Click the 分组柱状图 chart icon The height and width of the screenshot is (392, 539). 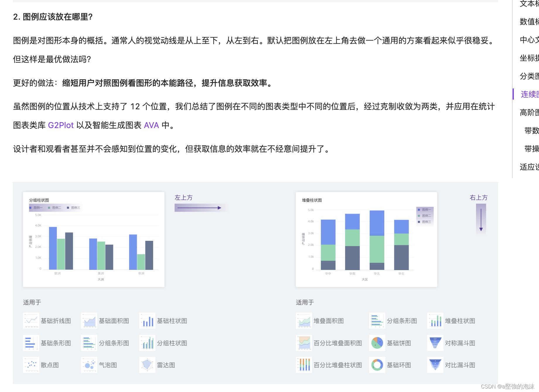(147, 343)
